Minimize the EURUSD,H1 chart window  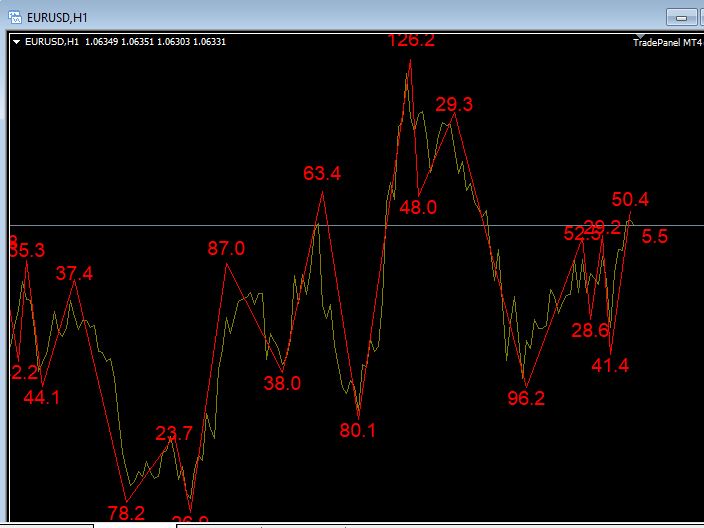coord(681,18)
